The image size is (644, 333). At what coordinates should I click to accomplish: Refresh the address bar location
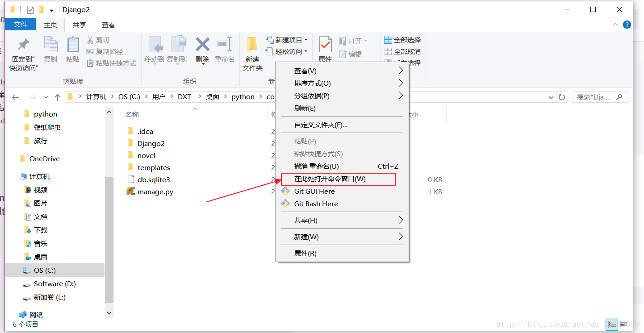[x=562, y=97]
